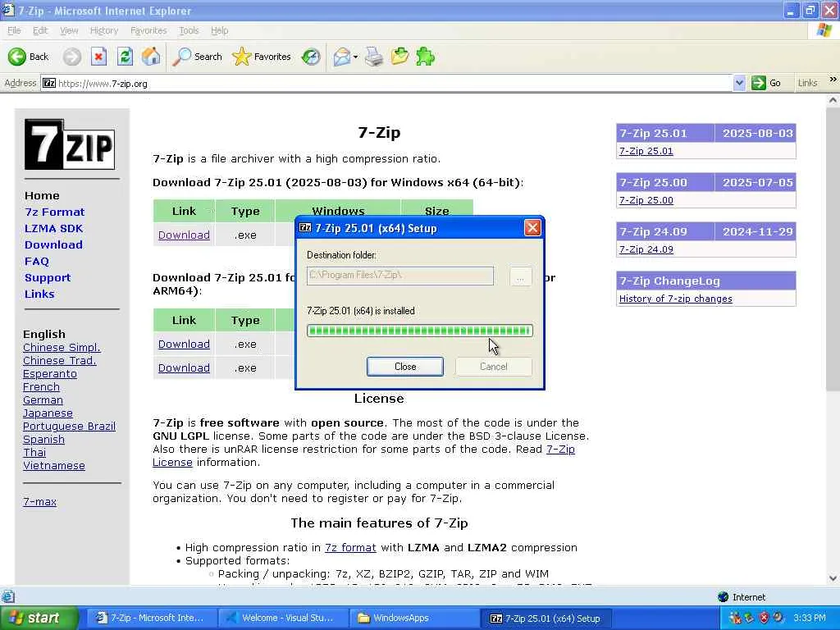Click the disabled Cancel button in Setup
Viewport: 840px width, 630px height.
click(493, 367)
